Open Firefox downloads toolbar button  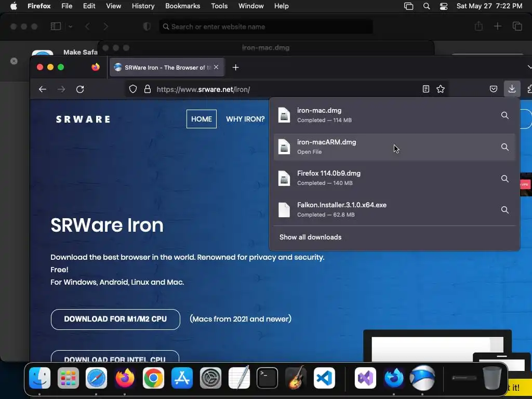pyautogui.click(x=512, y=89)
